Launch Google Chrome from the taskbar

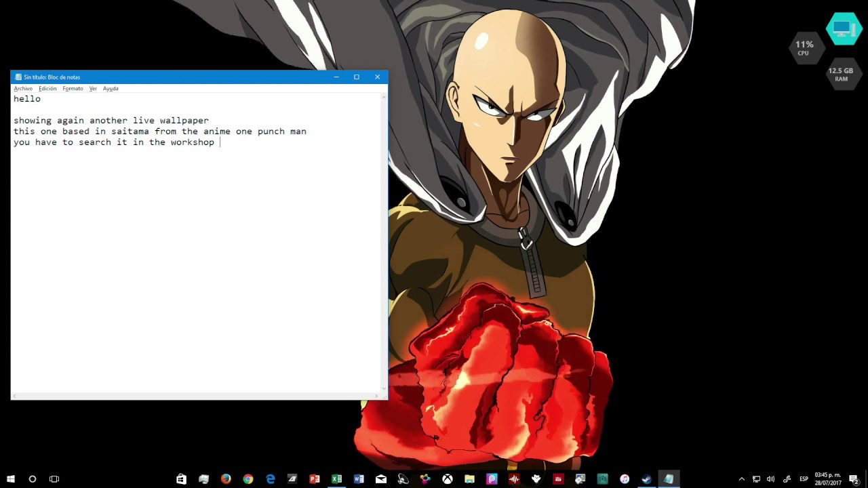click(x=248, y=479)
